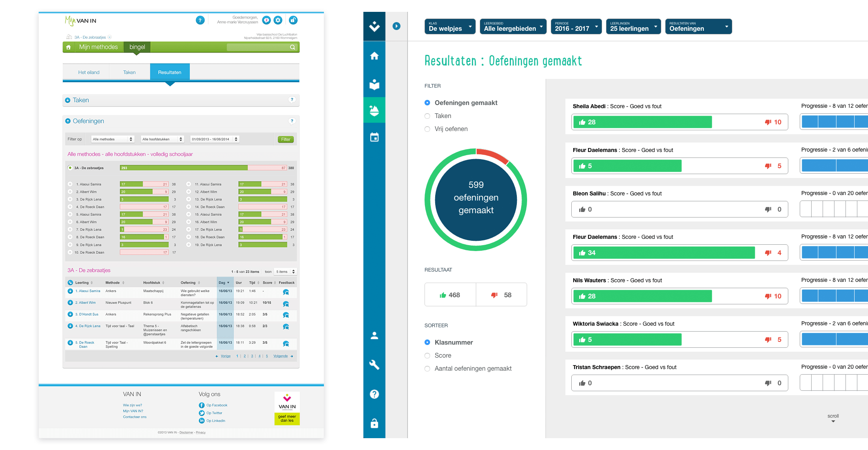The image size is (868, 450).
Task: Open bingel in green menu
Action: coord(137,47)
